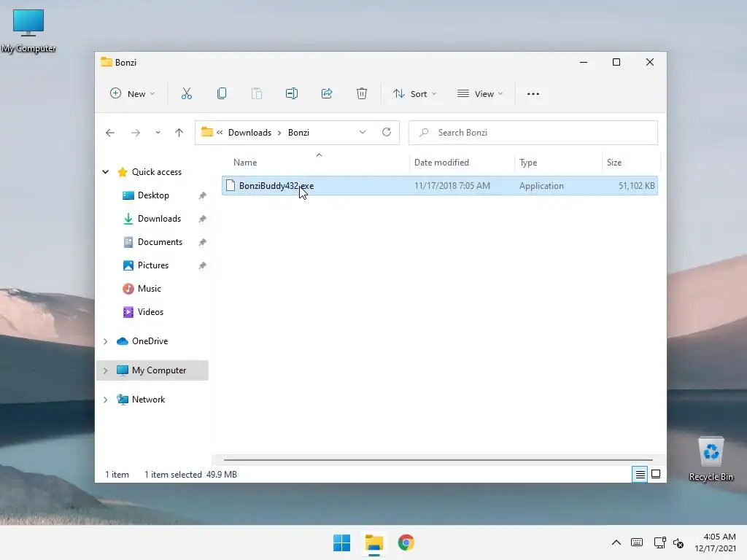Viewport: 747px width, 560px height.
Task: Click the pin icon next to Pictures
Action: (203, 265)
